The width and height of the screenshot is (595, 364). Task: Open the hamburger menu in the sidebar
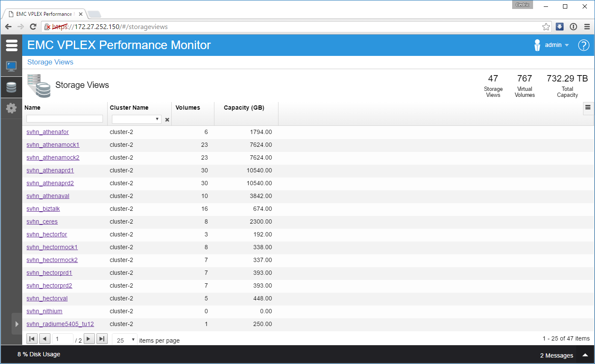point(12,45)
